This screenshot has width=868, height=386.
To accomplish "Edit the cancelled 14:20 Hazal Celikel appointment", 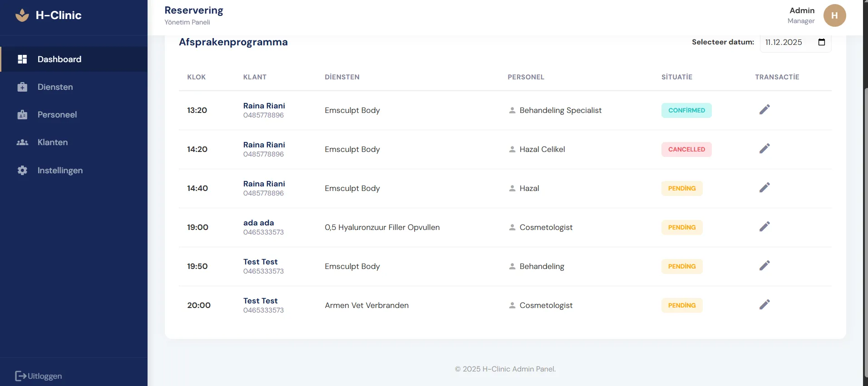I will (764, 148).
